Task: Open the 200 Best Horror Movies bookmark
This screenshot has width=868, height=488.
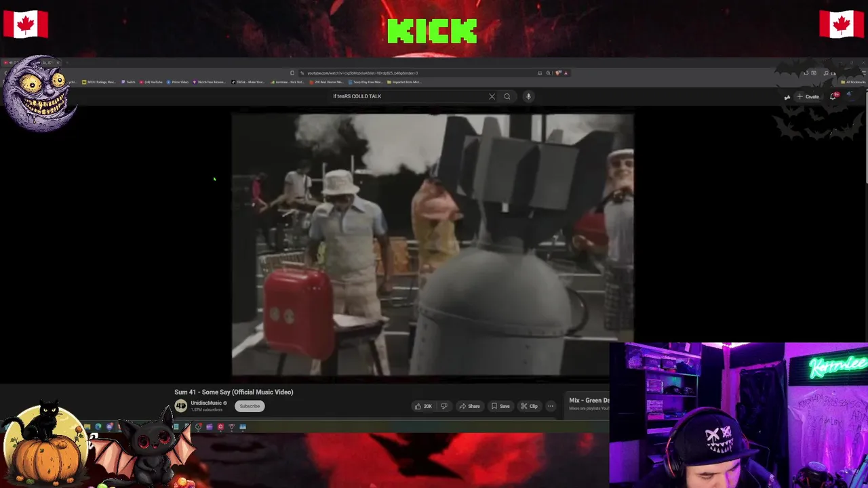Action: coord(327,82)
